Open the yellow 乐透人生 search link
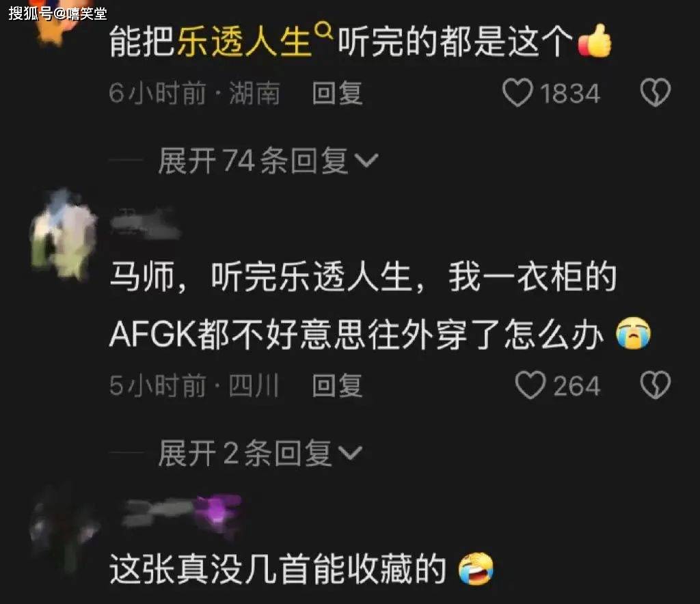Viewport: 700px width, 604px height. (x=244, y=41)
